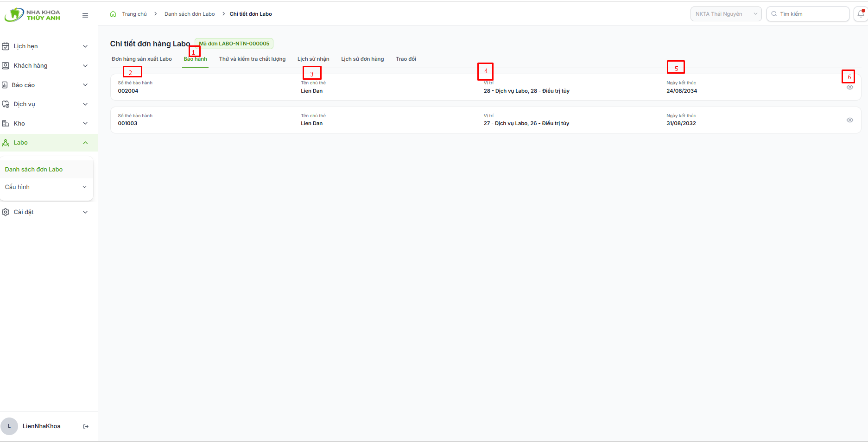Click the Kho warehouse icon in the sidebar
868x443 pixels.
pyautogui.click(x=6, y=123)
